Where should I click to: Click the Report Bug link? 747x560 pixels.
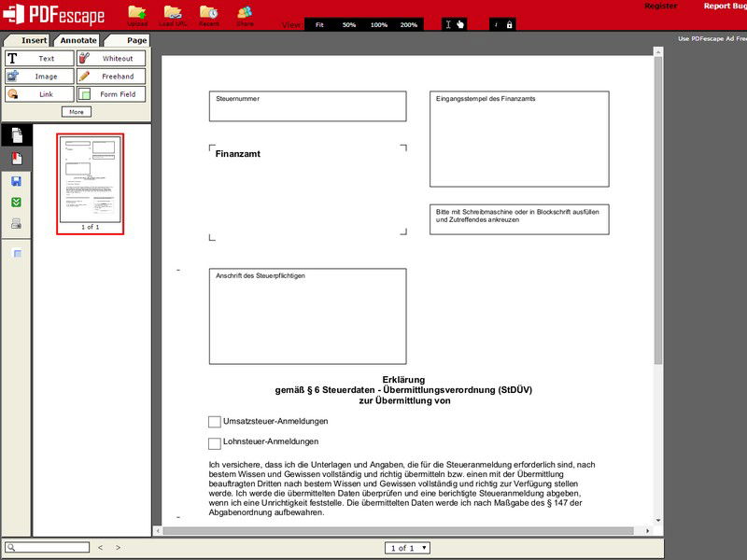coord(726,6)
